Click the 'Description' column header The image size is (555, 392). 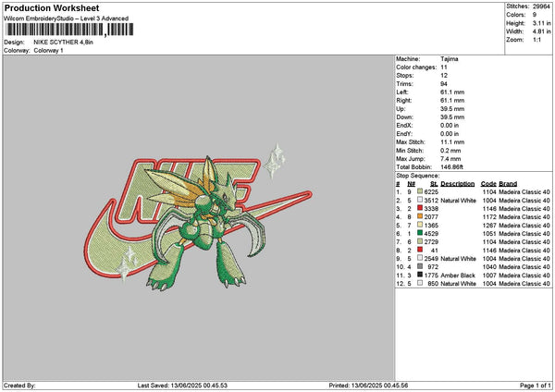click(457, 184)
